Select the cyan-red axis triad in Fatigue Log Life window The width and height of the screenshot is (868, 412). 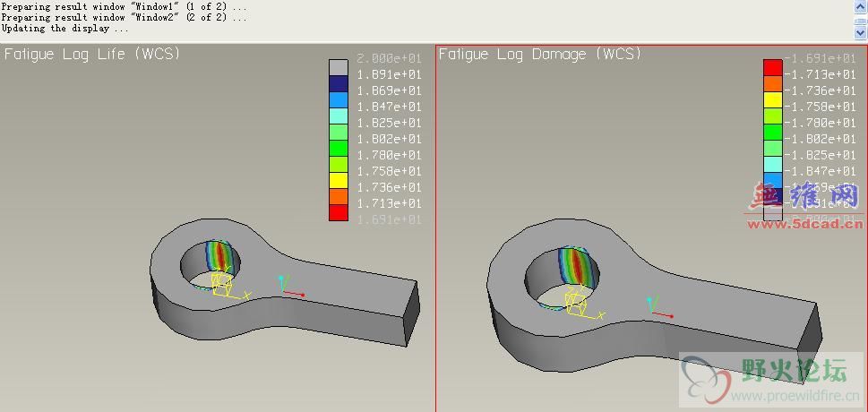click(x=290, y=286)
